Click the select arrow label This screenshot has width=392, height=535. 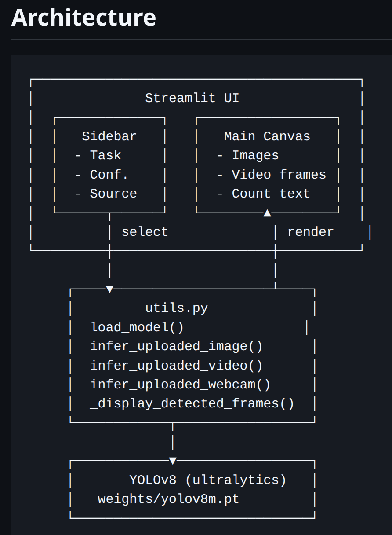[x=145, y=232]
